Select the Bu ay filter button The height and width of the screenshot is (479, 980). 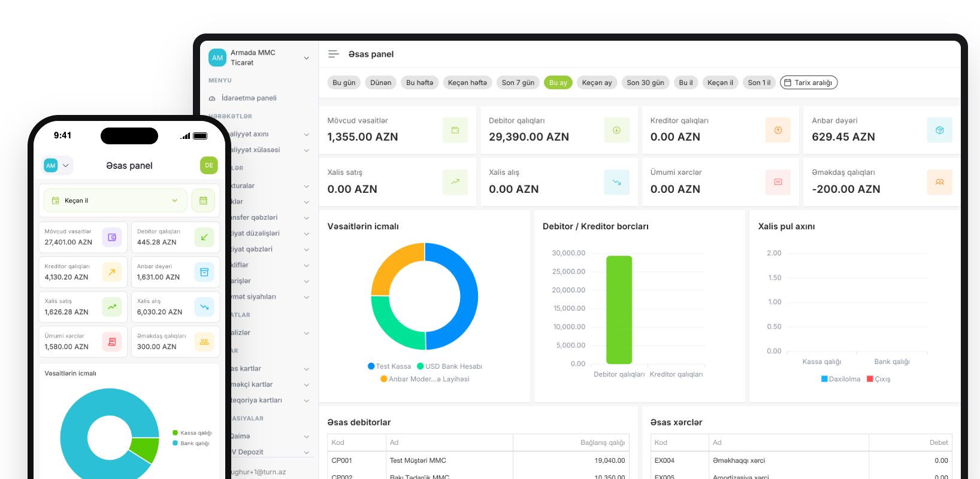558,83
